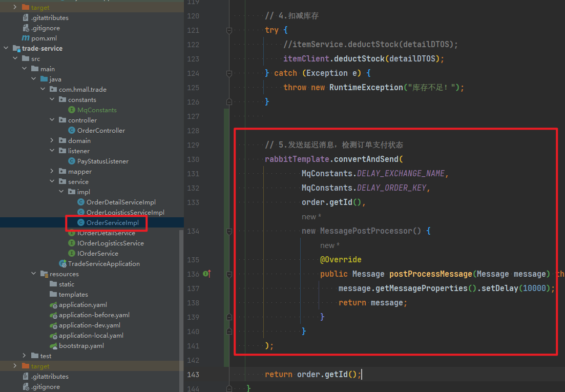Toggle code fold at the try block line 121

pos(229,30)
